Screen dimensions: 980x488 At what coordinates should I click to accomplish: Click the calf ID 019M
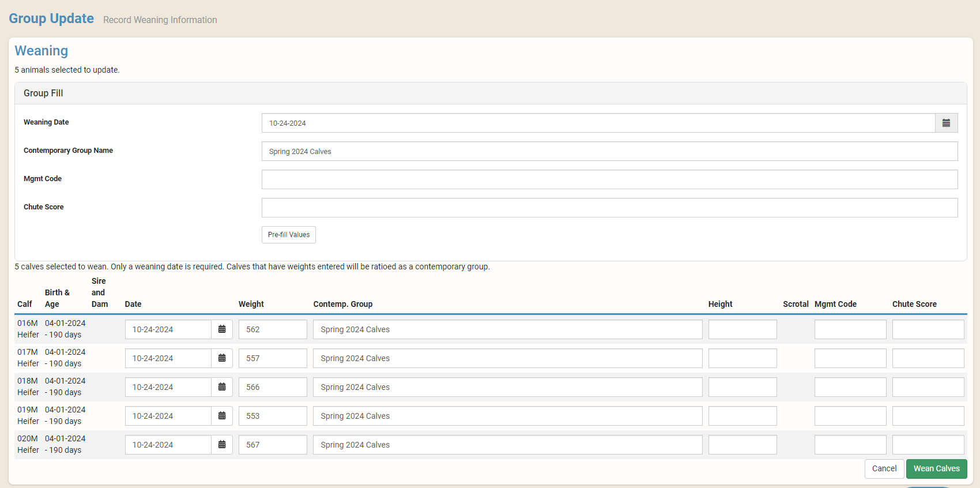[x=28, y=410]
